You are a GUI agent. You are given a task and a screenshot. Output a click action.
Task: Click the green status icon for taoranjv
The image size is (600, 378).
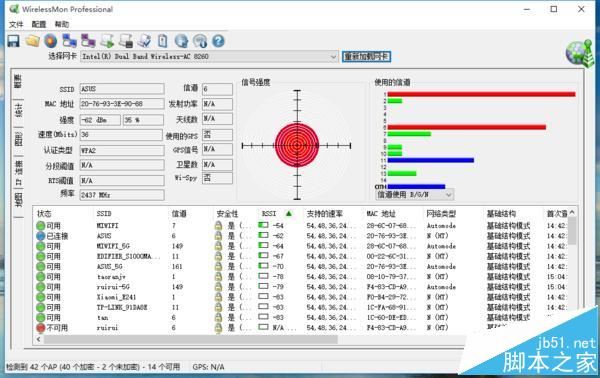[x=41, y=277]
